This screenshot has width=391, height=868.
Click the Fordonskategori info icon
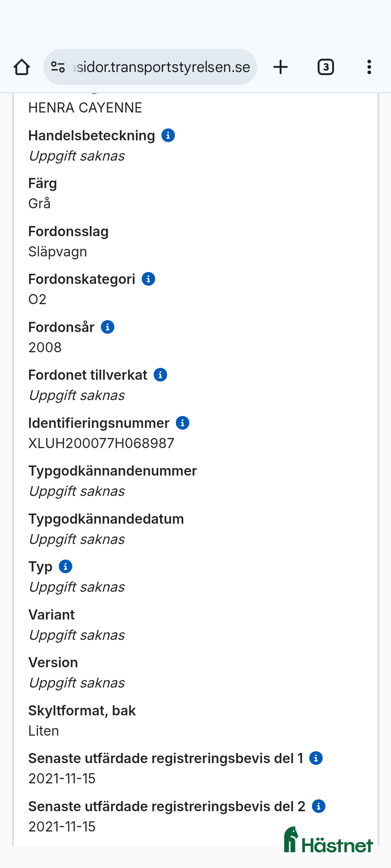point(148,279)
